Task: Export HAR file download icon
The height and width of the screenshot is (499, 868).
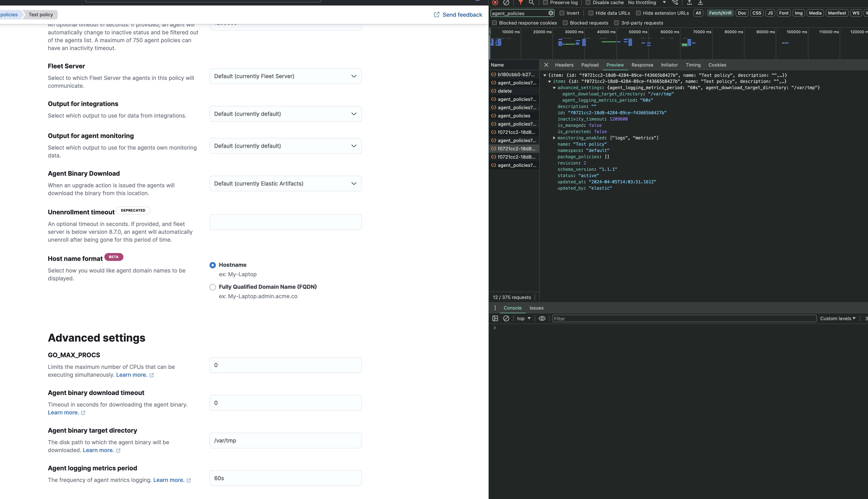Action: click(x=700, y=2)
